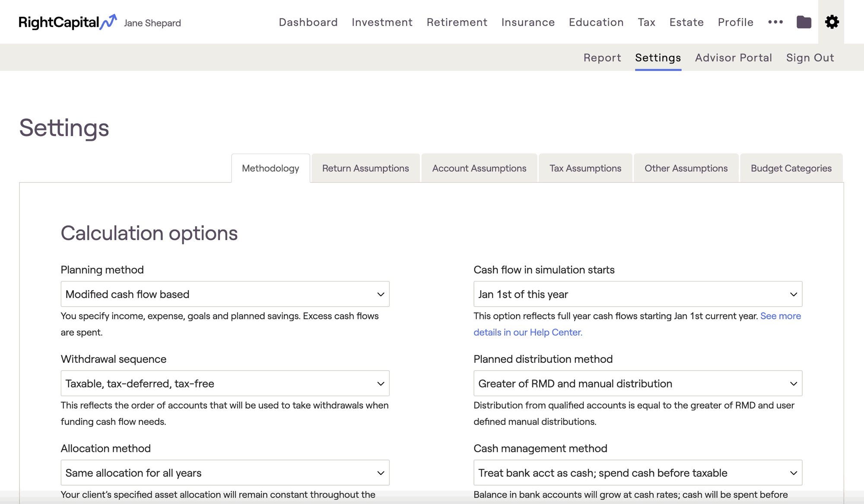Open the Dashboard menu item
This screenshot has height=504, width=864.
tap(308, 22)
